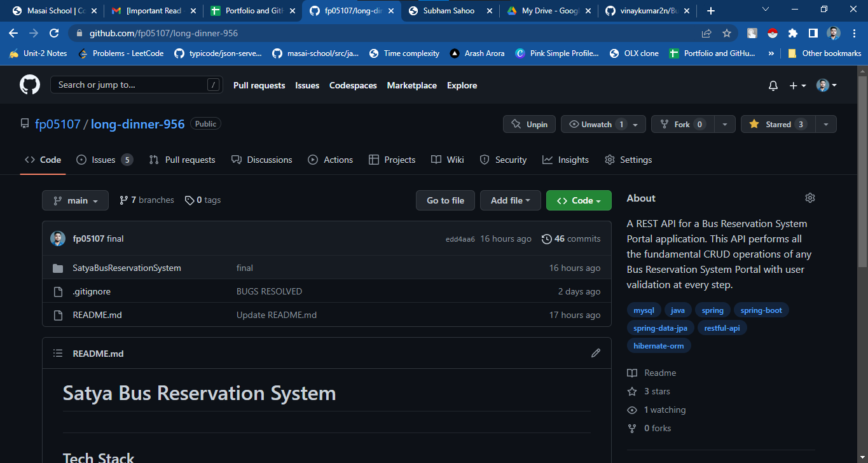View site information lock icon

coord(79,33)
